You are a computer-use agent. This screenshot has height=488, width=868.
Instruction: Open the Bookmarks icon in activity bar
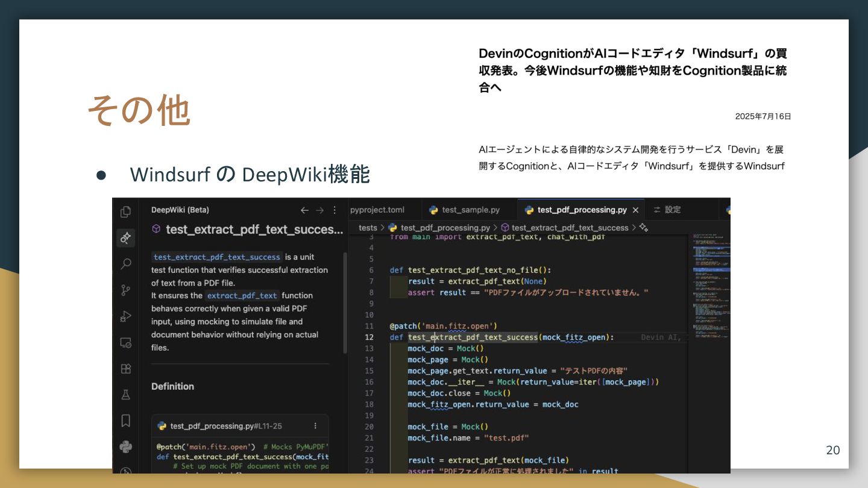click(x=125, y=421)
